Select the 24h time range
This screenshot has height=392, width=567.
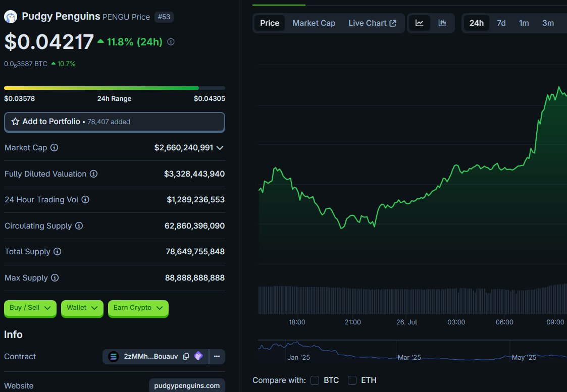(476, 23)
